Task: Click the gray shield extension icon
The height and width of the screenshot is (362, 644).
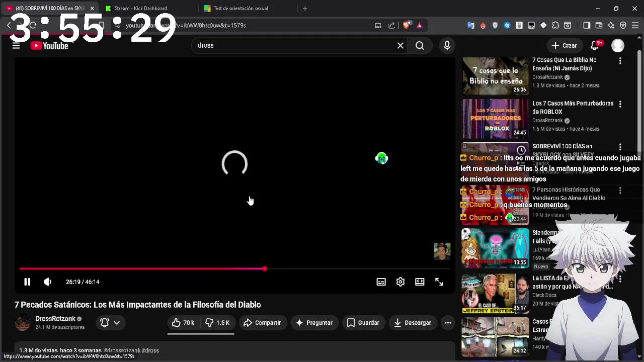Action: point(495,25)
